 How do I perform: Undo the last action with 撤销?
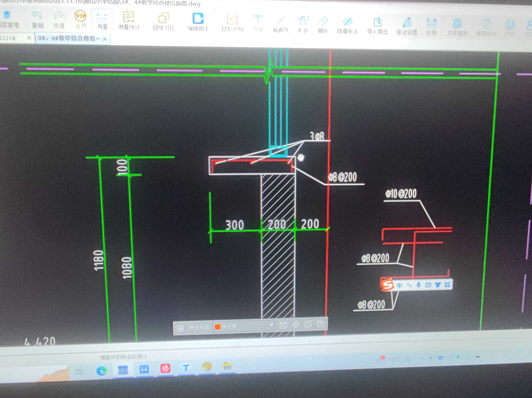pos(38,20)
